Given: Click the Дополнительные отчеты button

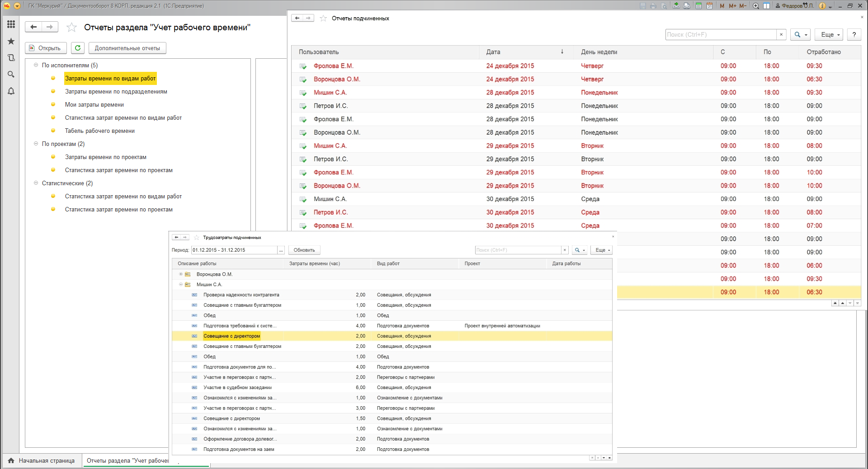Looking at the screenshot, I should 127,48.
